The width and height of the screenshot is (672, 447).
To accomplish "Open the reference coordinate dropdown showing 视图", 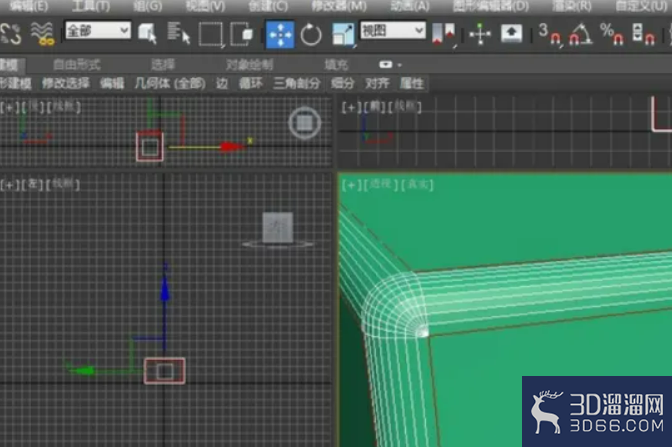I will point(393,30).
